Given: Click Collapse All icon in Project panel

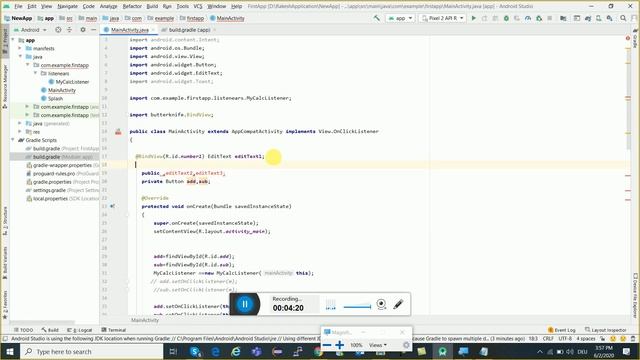Looking at the screenshot, I should click(69, 30).
